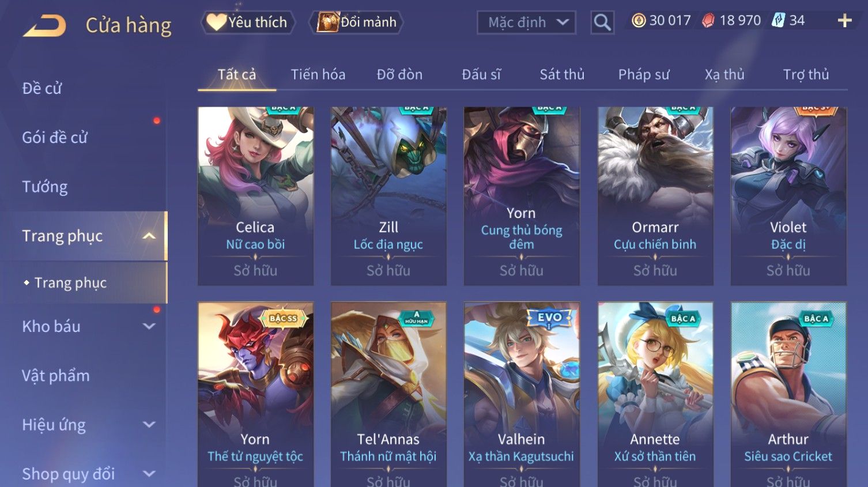Switch to the Tiến hóa tab
Image resolution: width=868 pixels, height=487 pixels.
[318, 74]
